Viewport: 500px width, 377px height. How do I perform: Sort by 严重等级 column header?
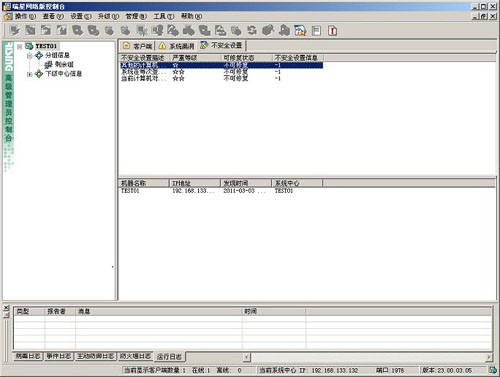point(195,58)
